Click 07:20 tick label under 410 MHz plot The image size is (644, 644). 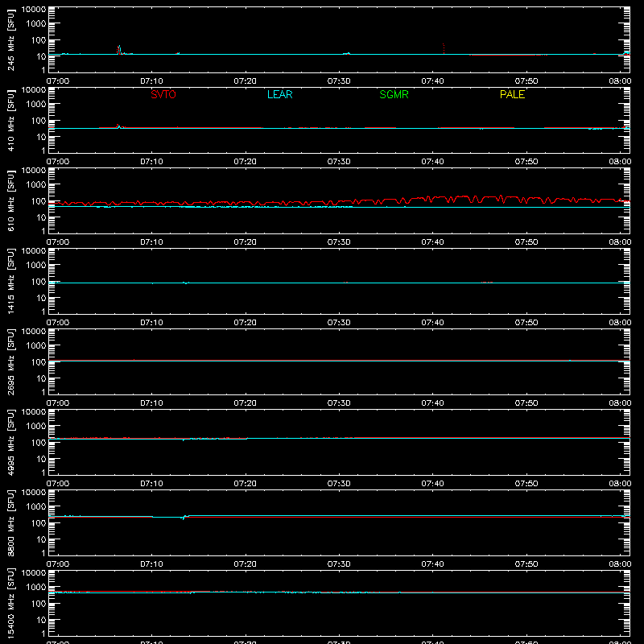246,162
